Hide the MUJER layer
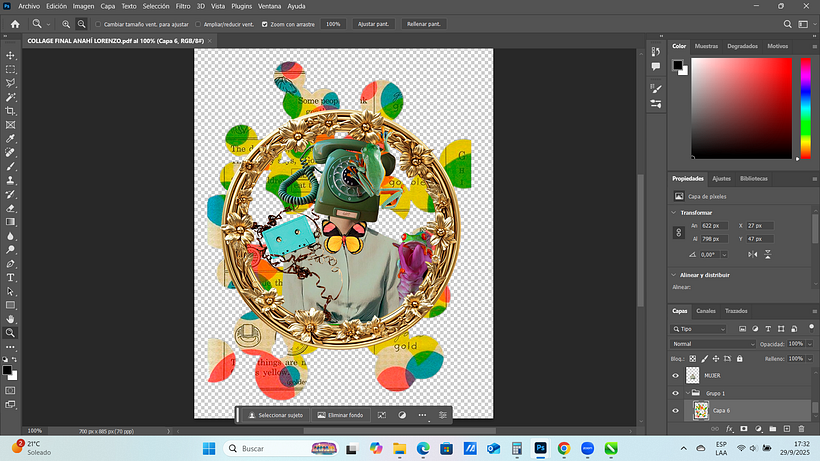Screen dimensions: 820x461 point(675,376)
